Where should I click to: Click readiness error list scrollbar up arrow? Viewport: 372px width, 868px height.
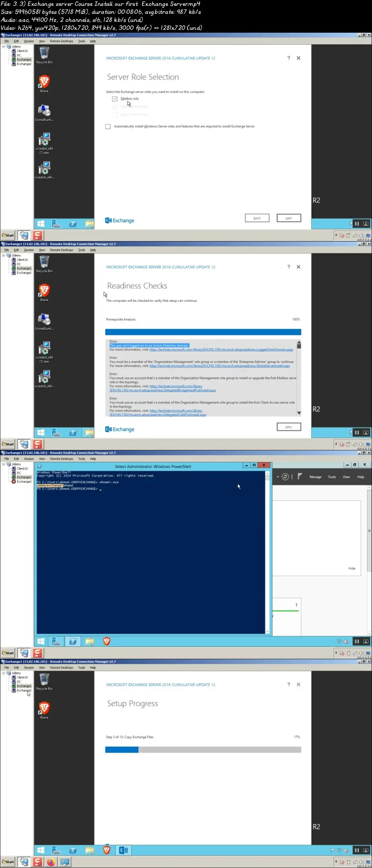[299, 342]
